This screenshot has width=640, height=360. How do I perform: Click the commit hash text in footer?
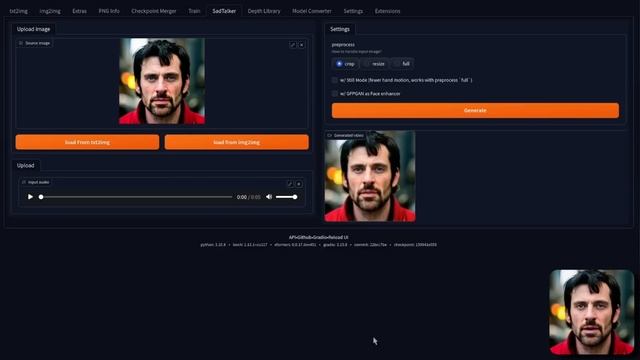click(x=370, y=244)
